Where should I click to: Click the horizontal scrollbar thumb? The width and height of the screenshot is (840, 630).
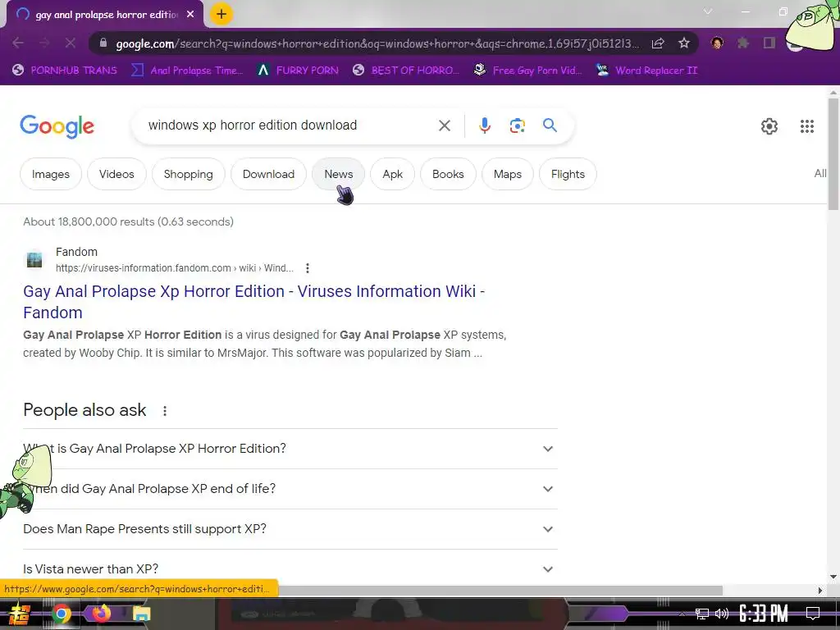[500, 591]
